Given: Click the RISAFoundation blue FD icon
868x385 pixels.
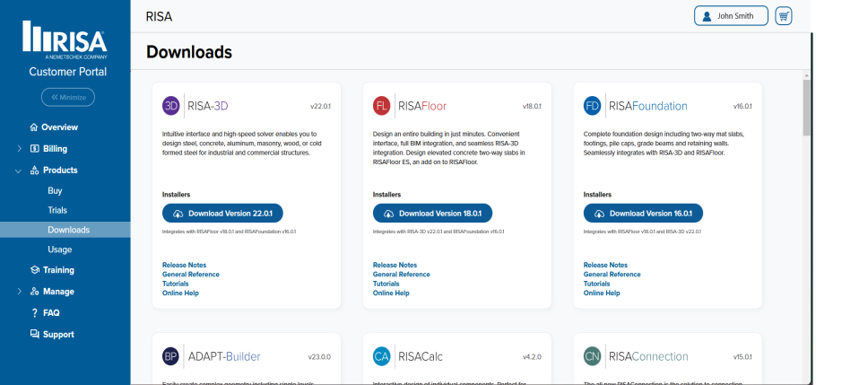Looking at the screenshot, I should tap(593, 106).
